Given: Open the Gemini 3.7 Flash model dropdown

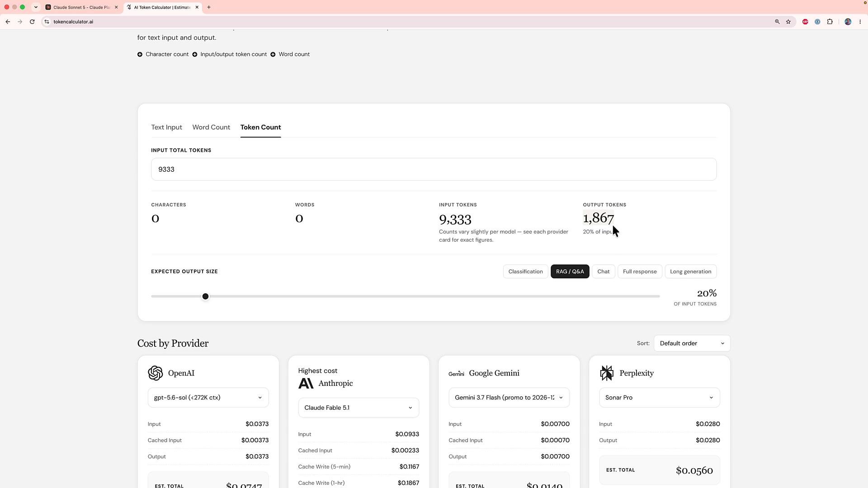Looking at the screenshot, I should (x=509, y=398).
